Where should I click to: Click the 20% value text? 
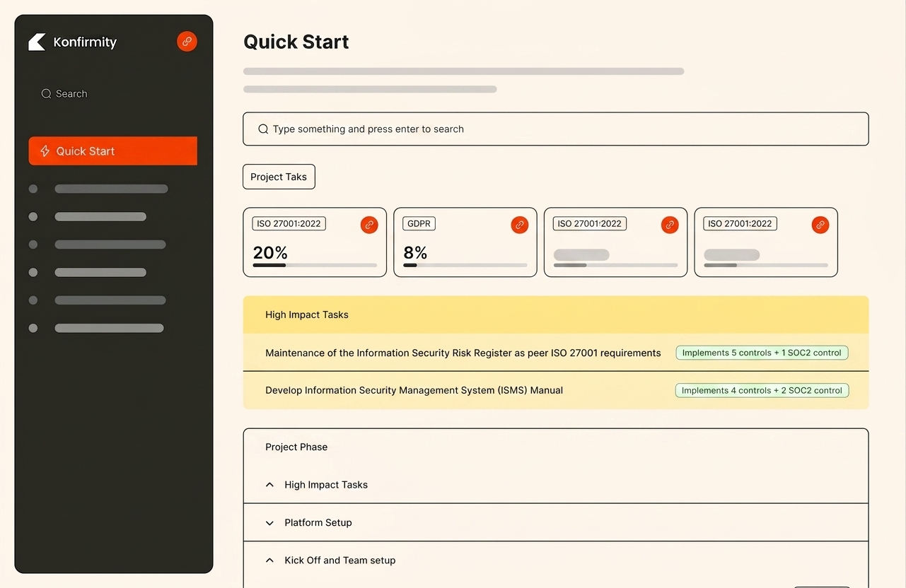pyautogui.click(x=270, y=252)
